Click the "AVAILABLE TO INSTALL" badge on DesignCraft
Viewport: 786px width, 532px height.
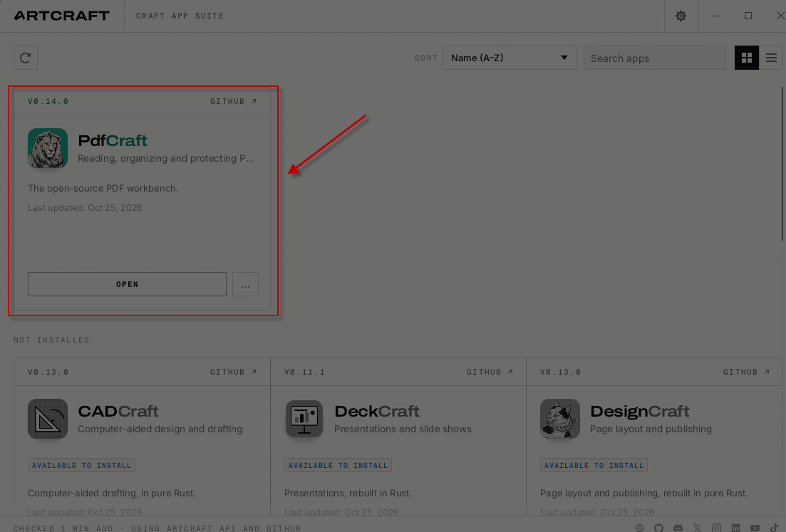[594, 465]
